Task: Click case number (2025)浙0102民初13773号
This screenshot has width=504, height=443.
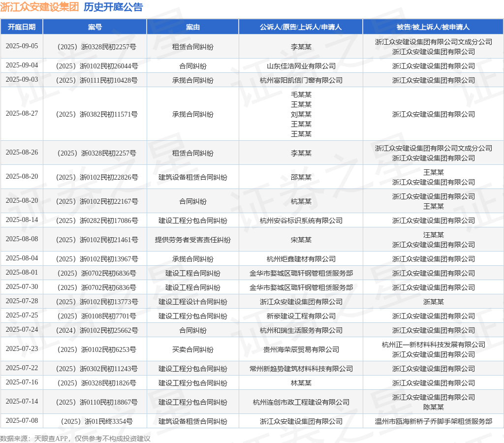Action: point(97,302)
